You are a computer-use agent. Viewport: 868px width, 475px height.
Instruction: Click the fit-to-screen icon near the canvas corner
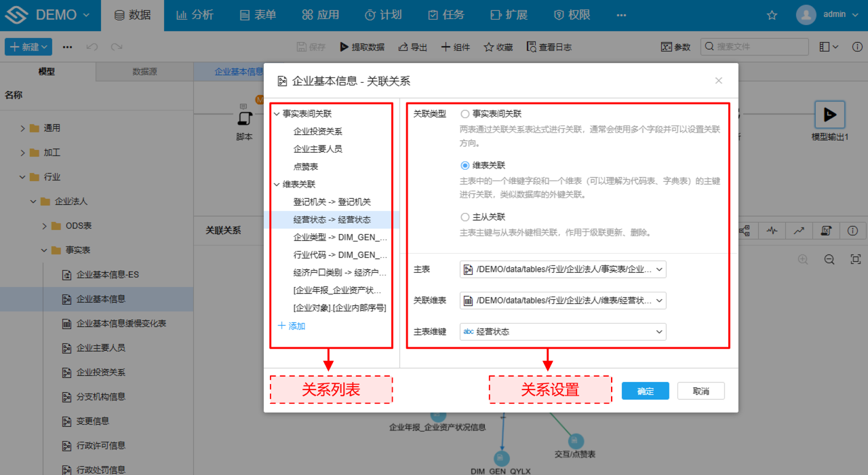click(856, 259)
